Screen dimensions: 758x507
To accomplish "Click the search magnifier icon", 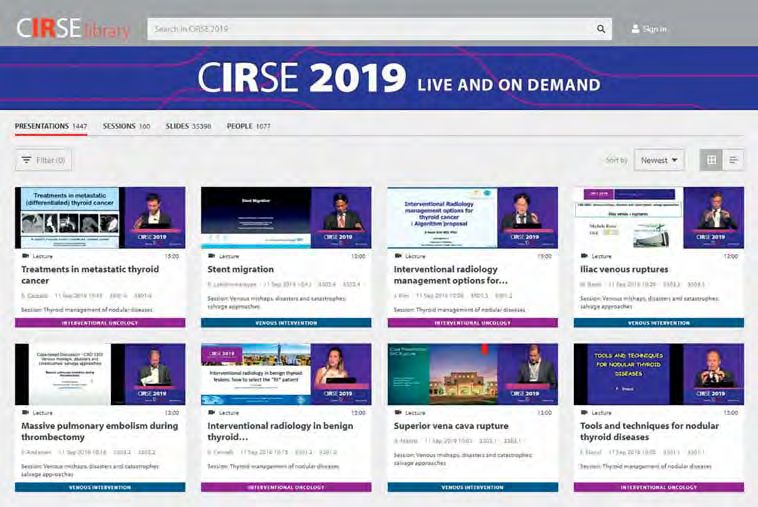I will tap(601, 29).
